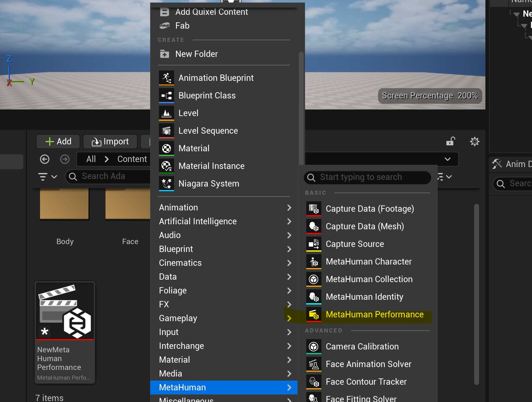Image resolution: width=532 pixels, height=402 pixels.
Task: Click the Level Sequence icon
Action: [167, 131]
